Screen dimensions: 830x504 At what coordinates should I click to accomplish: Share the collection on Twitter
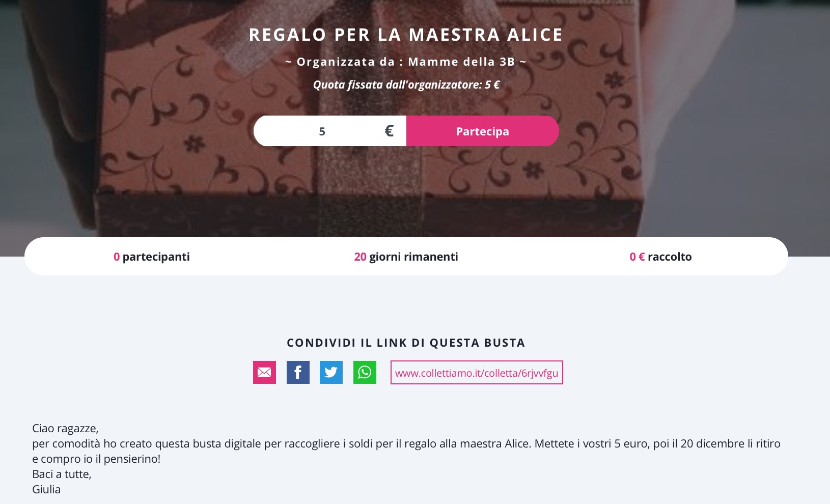pyautogui.click(x=331, y=372)
